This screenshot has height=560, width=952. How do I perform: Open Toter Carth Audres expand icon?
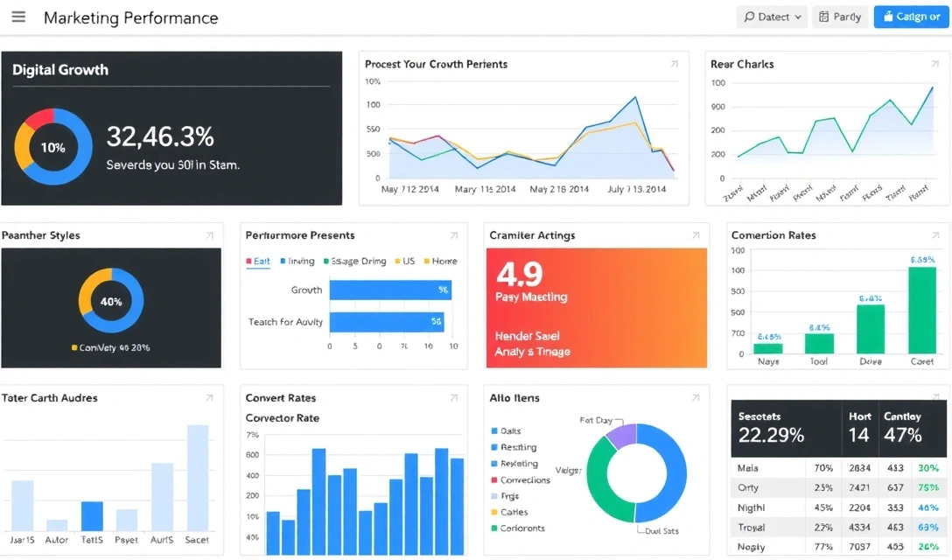click(209, 398)
